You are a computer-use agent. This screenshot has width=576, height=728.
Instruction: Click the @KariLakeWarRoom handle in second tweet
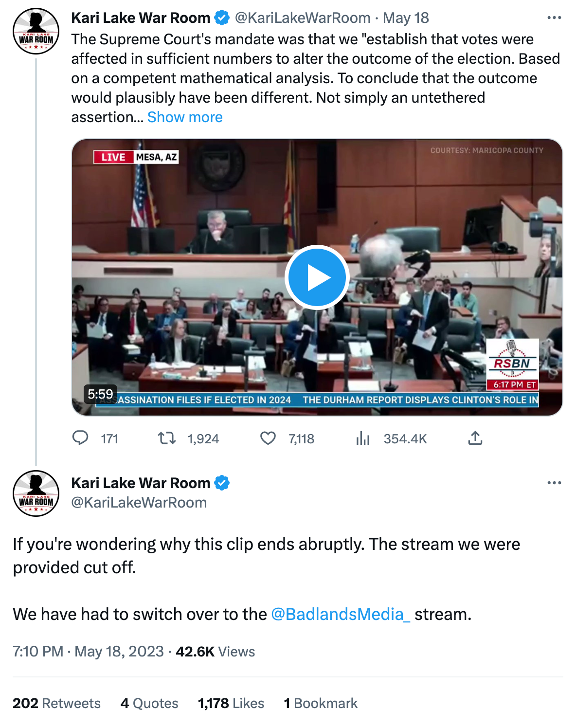click(139, 503)
